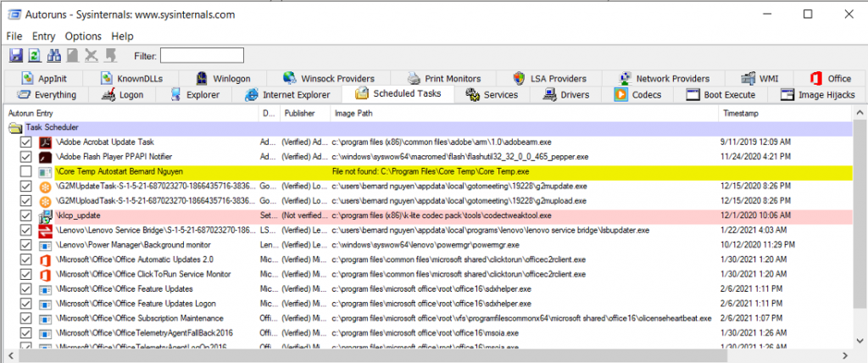The width and height of the screenshot is (868, 363).
Task: Switch to the Internet Explorer tab
Action: (x=288, y=95)
